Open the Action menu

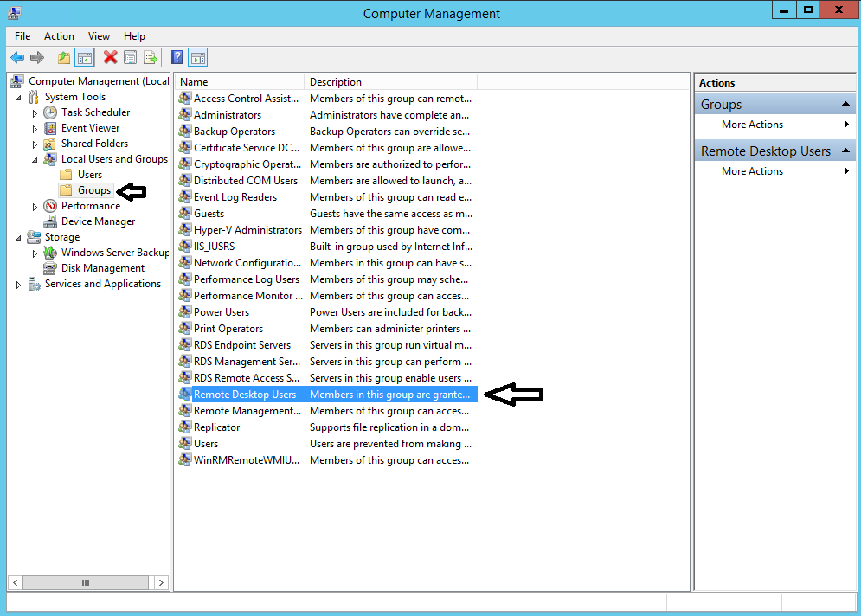tap(59, 36)
